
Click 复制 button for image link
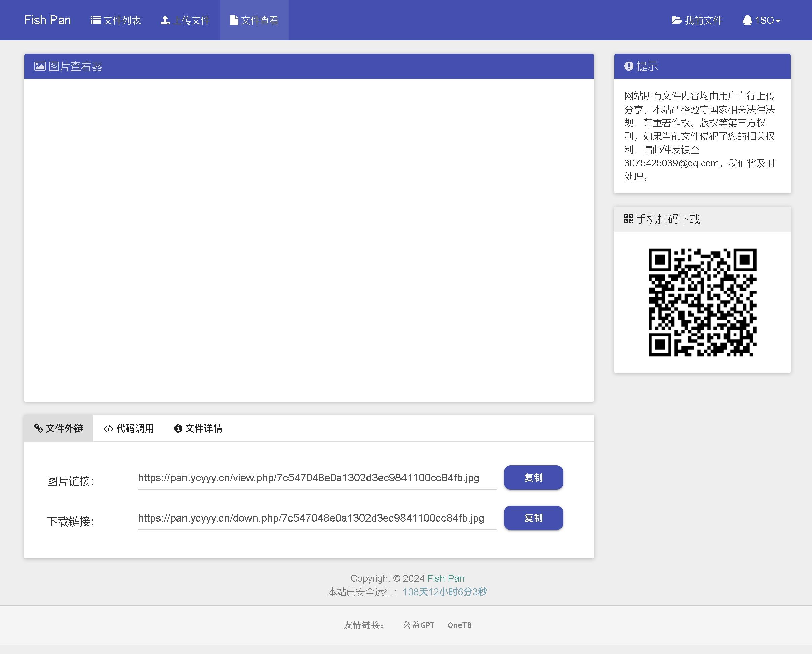click(534, 478)
